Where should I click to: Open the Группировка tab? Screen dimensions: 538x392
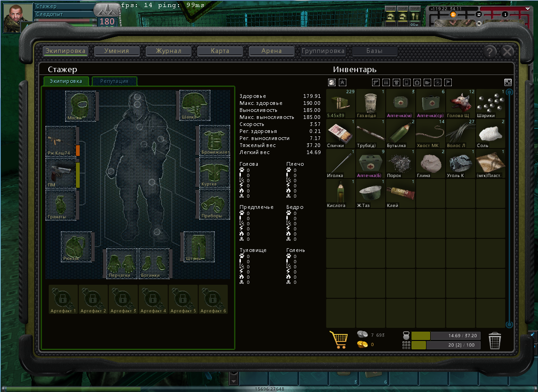tap(323, 51)
